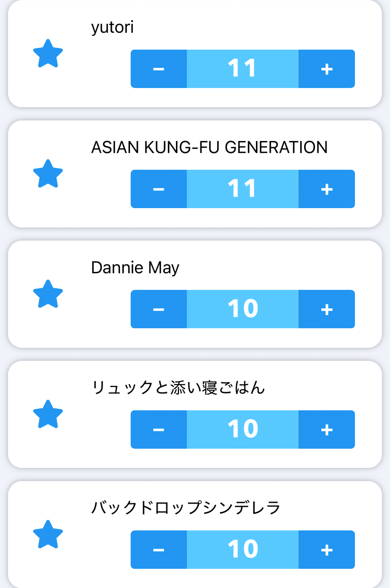Hit the plus button for バックドロップシンデレラ
Viewport: 390px width, 588px height.
[x=326, y=550]
